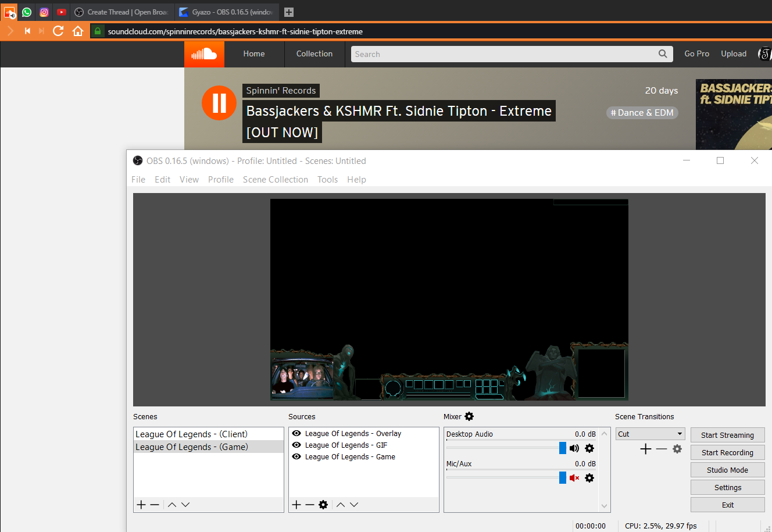Switch to the pinned Instagram browser tab
772x532 pixels.
pos(44,12)
